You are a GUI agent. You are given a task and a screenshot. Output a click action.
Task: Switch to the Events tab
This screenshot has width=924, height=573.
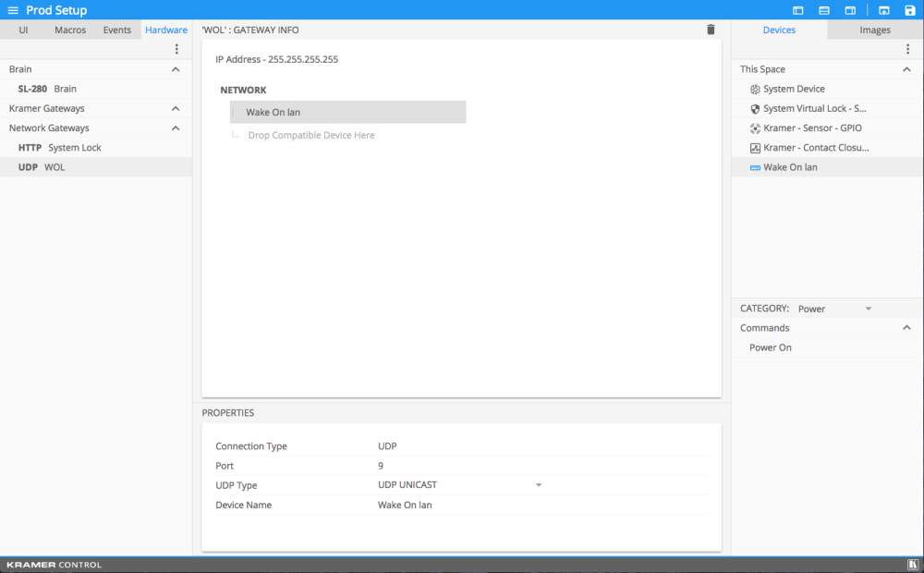pyautogui.click(x=116, y=30)
